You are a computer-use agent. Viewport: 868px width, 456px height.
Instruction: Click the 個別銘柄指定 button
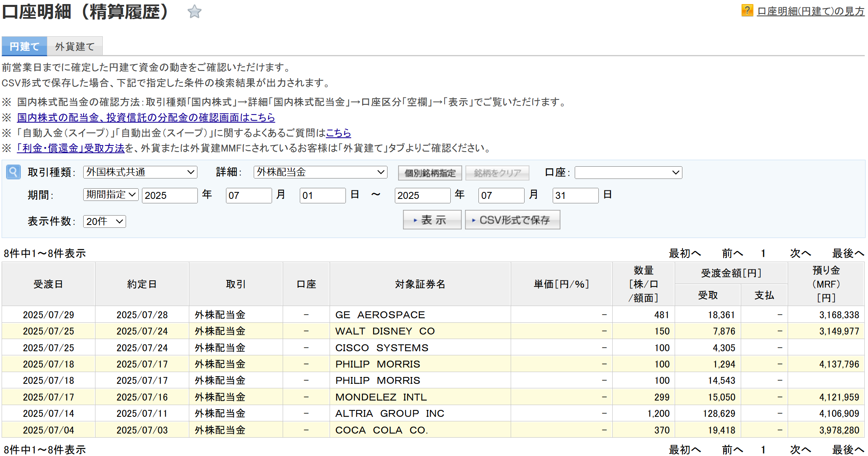click(x=430, y=173)
